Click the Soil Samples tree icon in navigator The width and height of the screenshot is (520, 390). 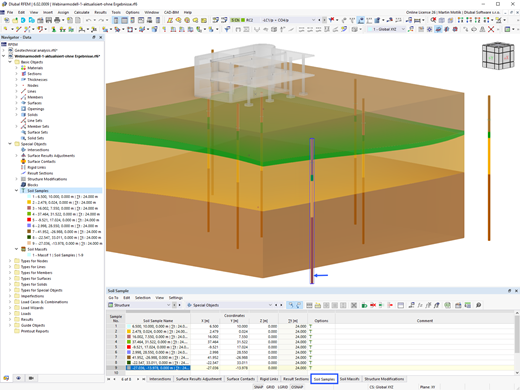pyautogui.click(x=23, y=191)
